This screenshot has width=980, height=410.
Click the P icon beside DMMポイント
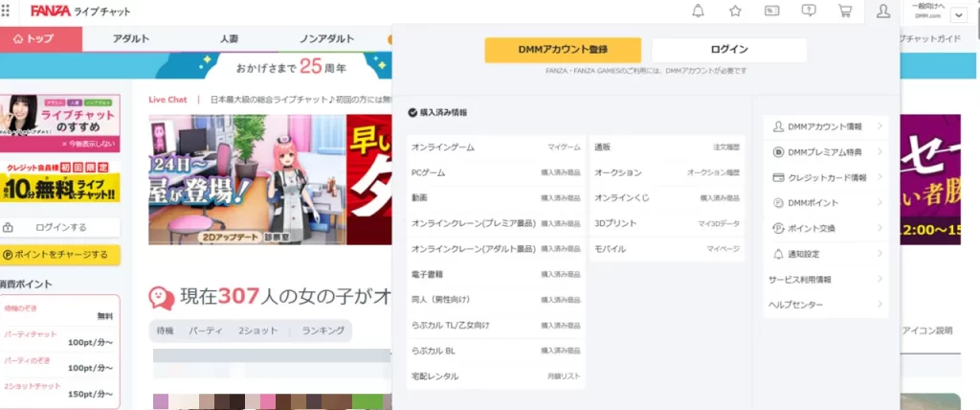click(778, 203)
